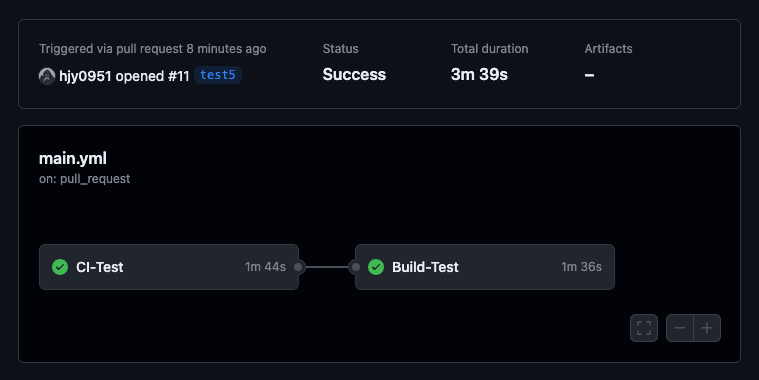The height and width of the screenshot is (380, 759).
Task: Click the green check icon on Build-Test
Action: pyautogui.click(x=376, y=267)
